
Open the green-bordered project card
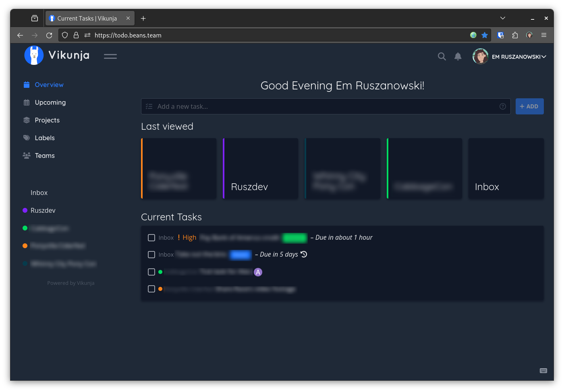(424, 168)
